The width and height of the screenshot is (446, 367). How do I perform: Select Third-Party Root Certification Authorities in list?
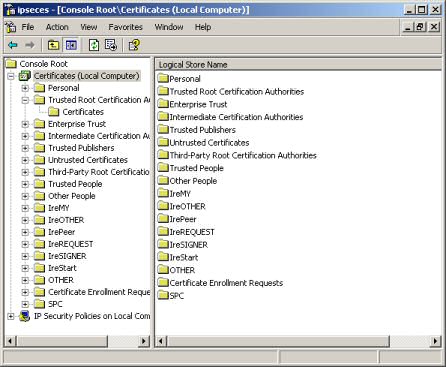click(243, 155)
